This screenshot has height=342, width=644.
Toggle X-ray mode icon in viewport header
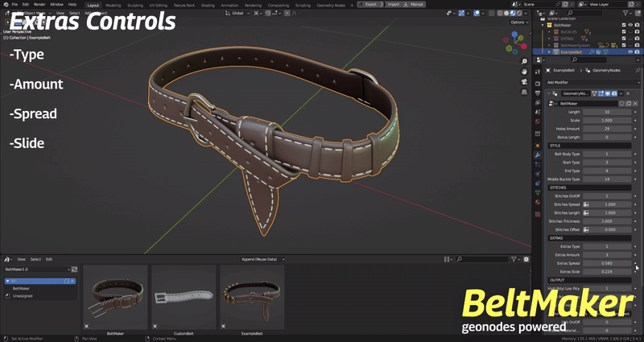click(x=492, y=13)
